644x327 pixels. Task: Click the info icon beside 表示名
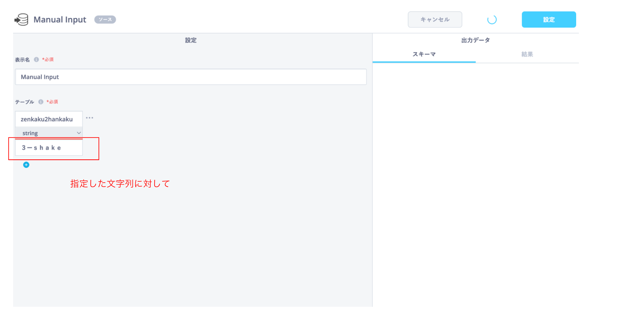point(37,60)
